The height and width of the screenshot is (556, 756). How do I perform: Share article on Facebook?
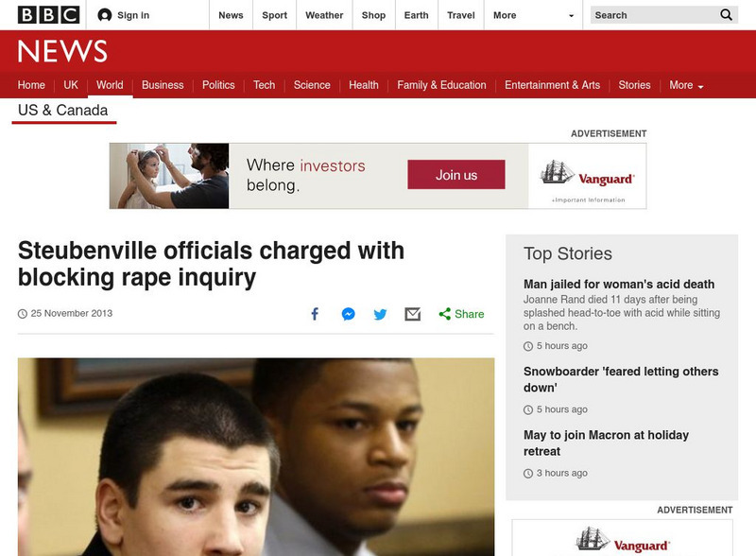pos(315,314)
